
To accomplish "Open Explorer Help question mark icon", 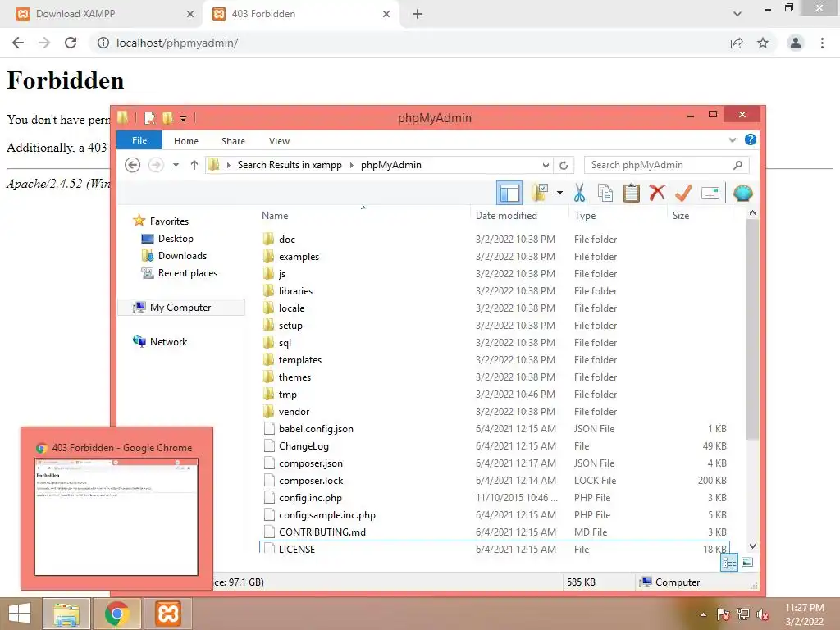I will tap(751, 139).
